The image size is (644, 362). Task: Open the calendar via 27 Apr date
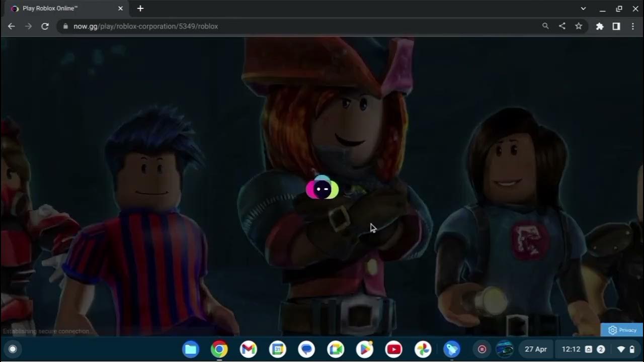click(536, 349)
